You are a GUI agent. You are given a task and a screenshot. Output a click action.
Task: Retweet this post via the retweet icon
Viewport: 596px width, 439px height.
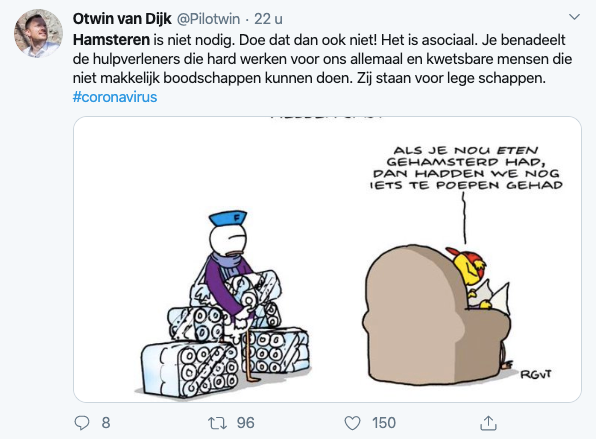(x=217, y=423)
